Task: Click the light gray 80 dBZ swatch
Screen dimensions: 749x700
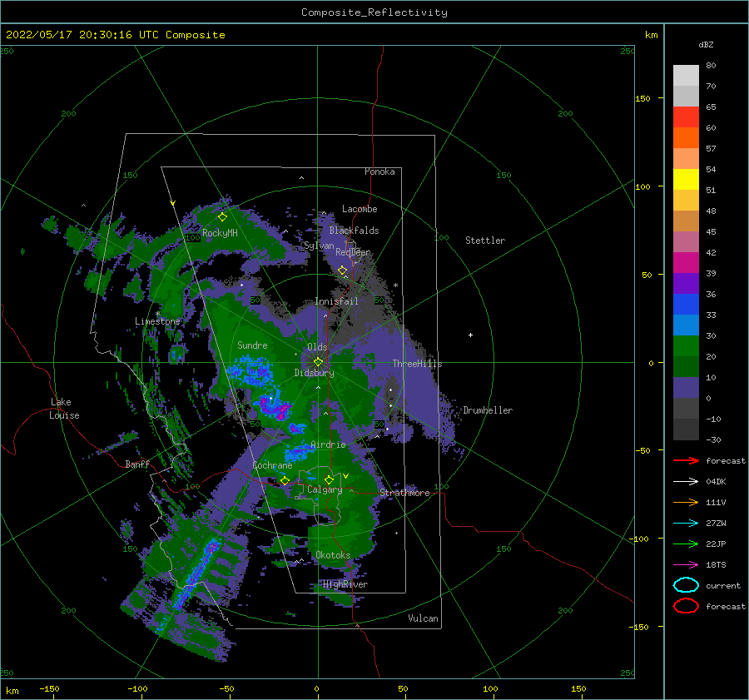Action: coord(686,75)
